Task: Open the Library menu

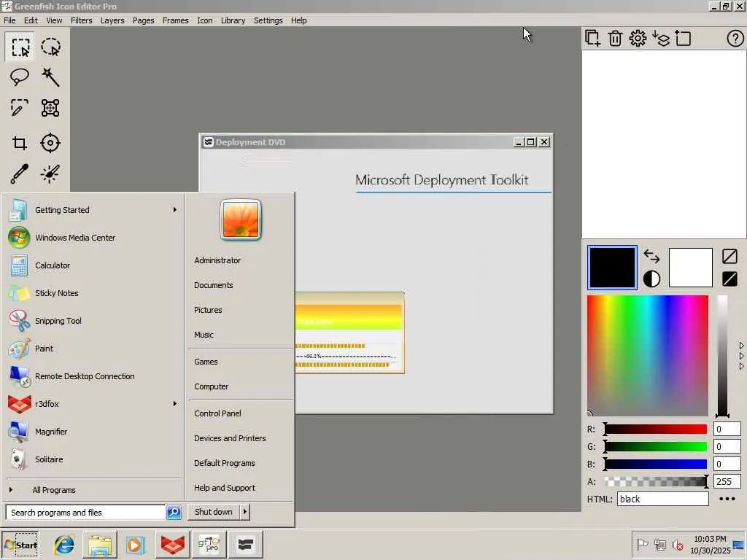Action: click(233, 20)
